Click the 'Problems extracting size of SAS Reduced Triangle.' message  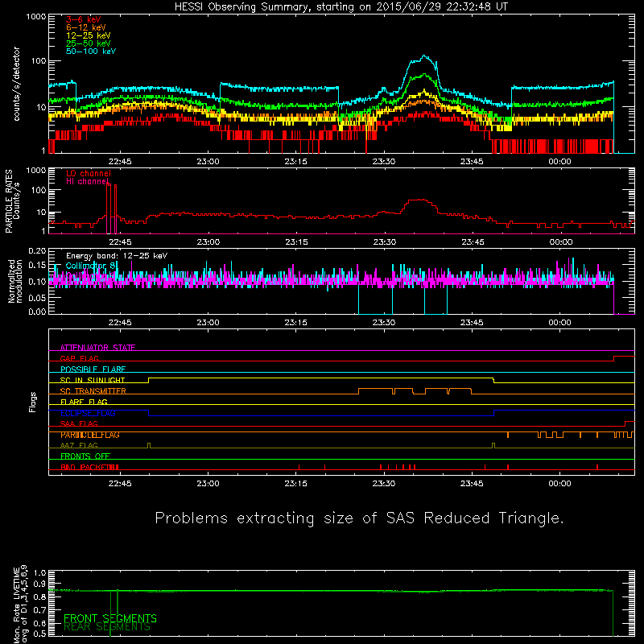359,518
